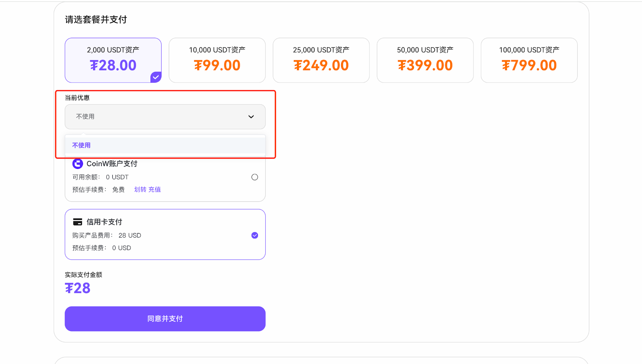Select the 2,000 USDT asset plan
The image size is (642, 364).
click(113, 60)
